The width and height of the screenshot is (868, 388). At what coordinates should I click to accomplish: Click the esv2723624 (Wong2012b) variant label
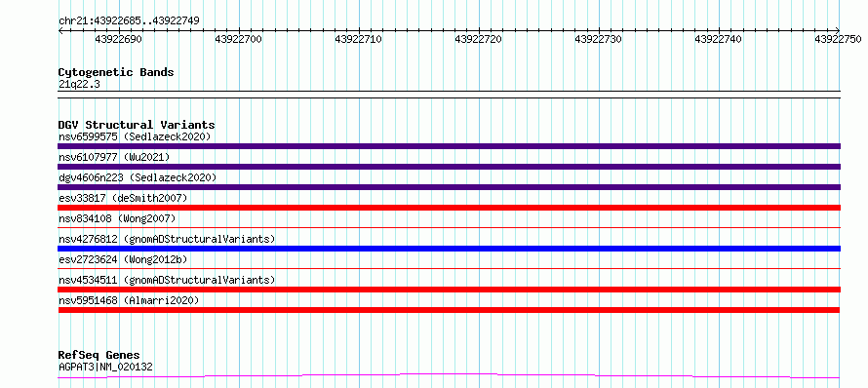coord(123,259)
